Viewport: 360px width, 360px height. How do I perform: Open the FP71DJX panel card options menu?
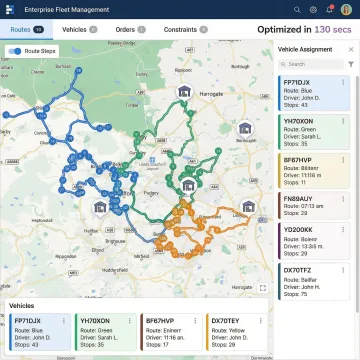(343, 82)
